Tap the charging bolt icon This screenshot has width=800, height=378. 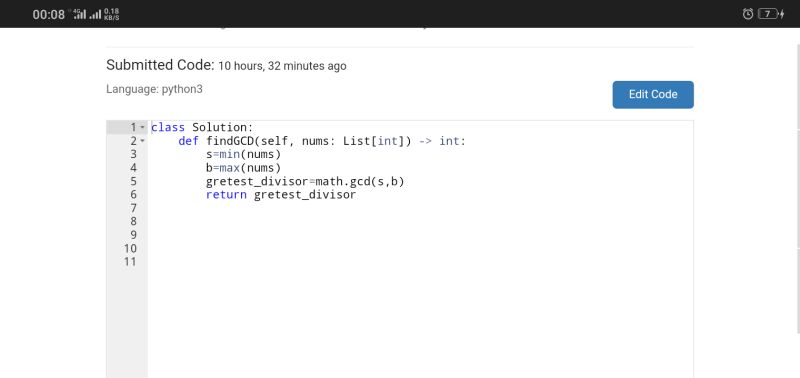[x=782, y=14]
